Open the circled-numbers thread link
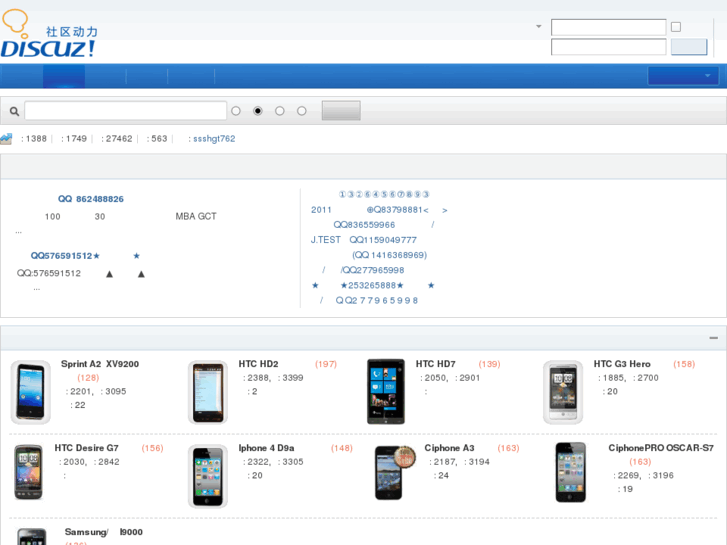Screen dimensions: 727x545 click(x=384, y=194)
